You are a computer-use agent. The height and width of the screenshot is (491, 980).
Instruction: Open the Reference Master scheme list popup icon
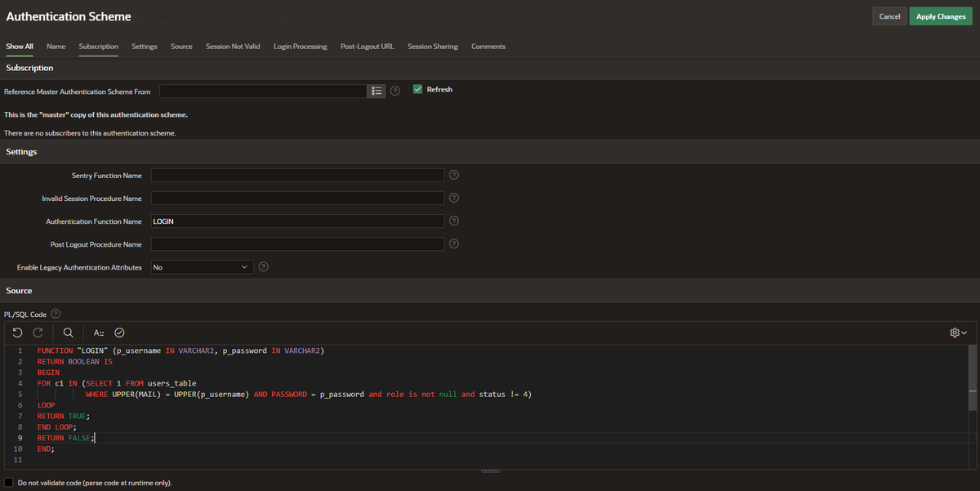[x=376, y=91]
